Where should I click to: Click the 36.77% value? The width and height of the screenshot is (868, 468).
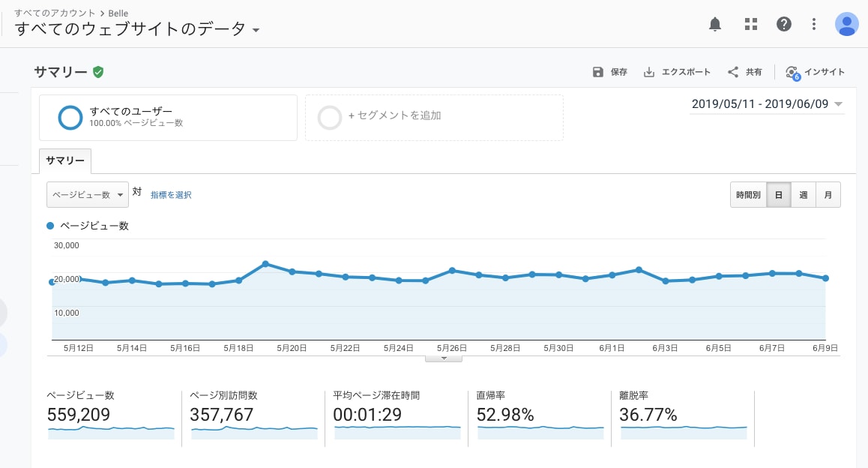648,414
